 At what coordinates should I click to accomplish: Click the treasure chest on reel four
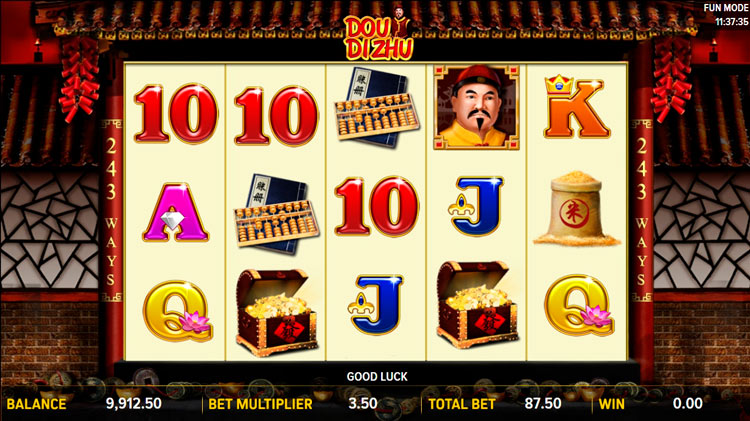[x=478, y=305]
